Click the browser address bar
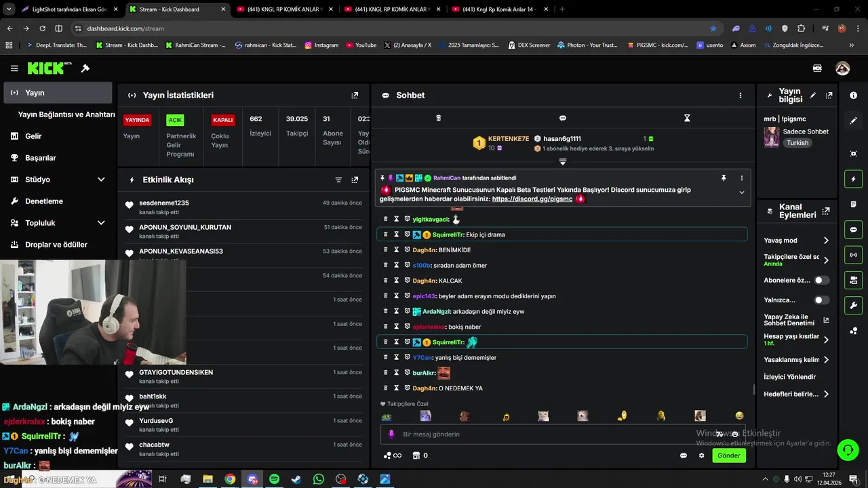 393,28
